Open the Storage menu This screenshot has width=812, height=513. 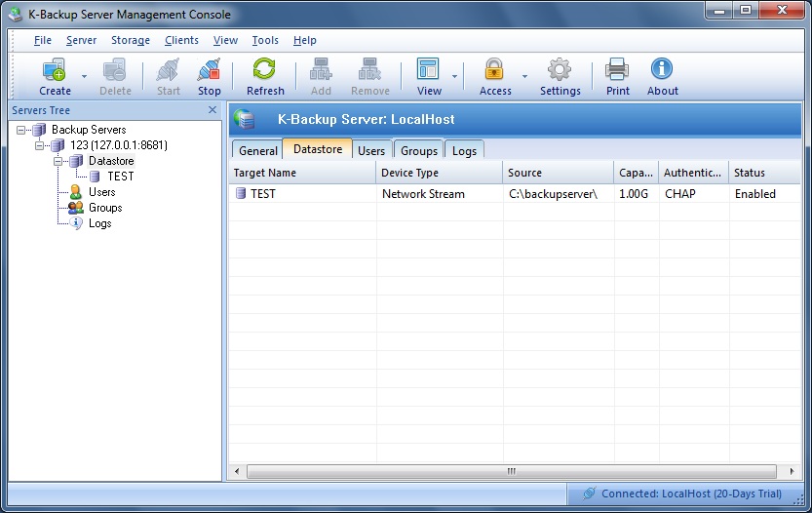point(131,40)
